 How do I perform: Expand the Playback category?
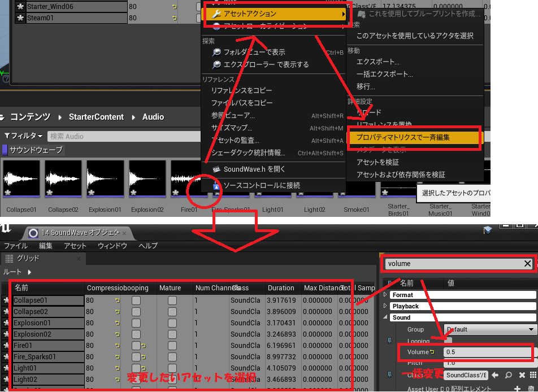pyautogui.click(x=385, y=306)
